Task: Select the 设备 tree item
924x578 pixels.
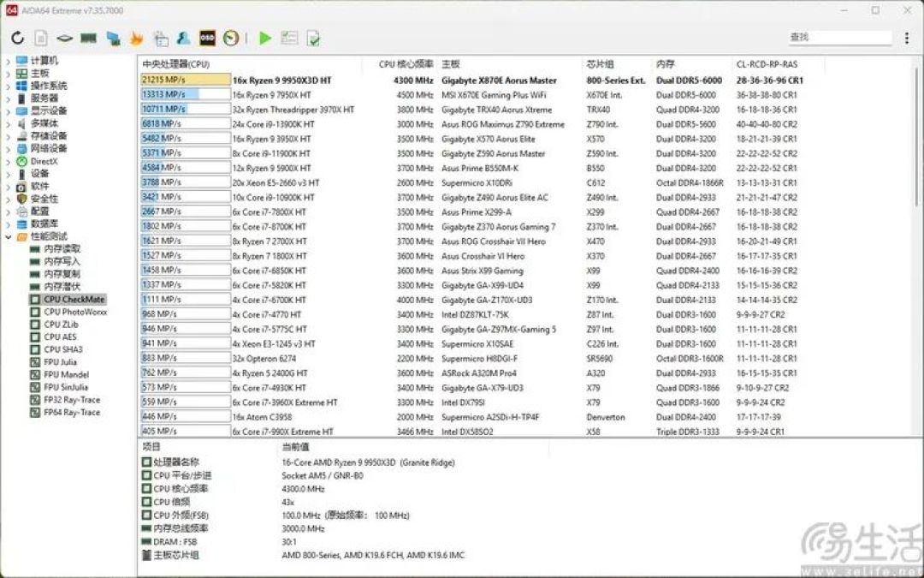Action: click(x=39, y=173)
